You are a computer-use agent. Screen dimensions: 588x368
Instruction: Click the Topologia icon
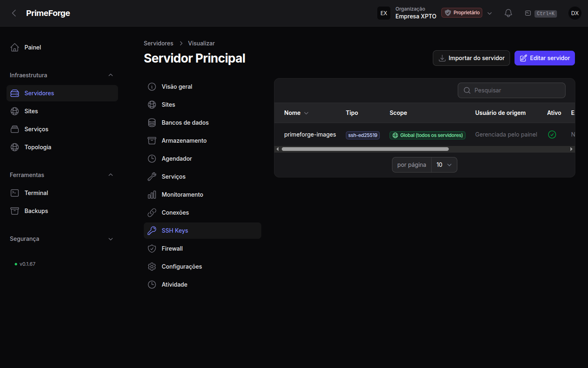pos(15,147)
